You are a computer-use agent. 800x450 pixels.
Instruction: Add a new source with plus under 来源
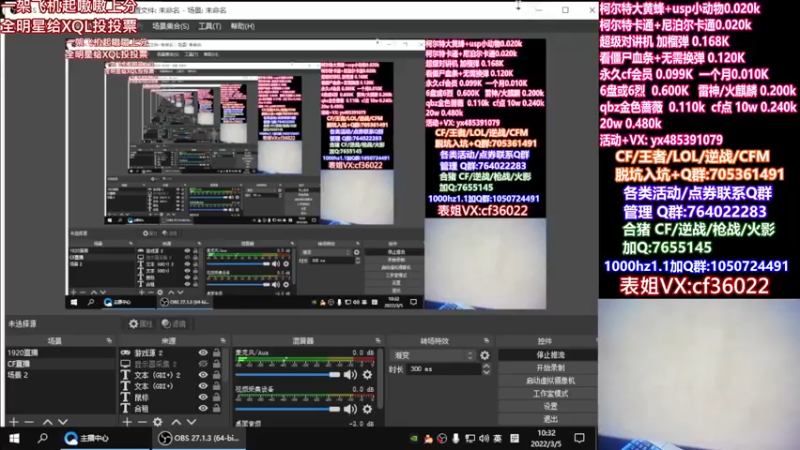pos(127,422)
